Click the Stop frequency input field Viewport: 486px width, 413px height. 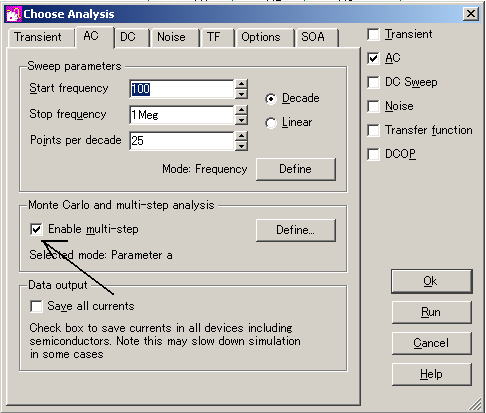click(x=182, y=115)
